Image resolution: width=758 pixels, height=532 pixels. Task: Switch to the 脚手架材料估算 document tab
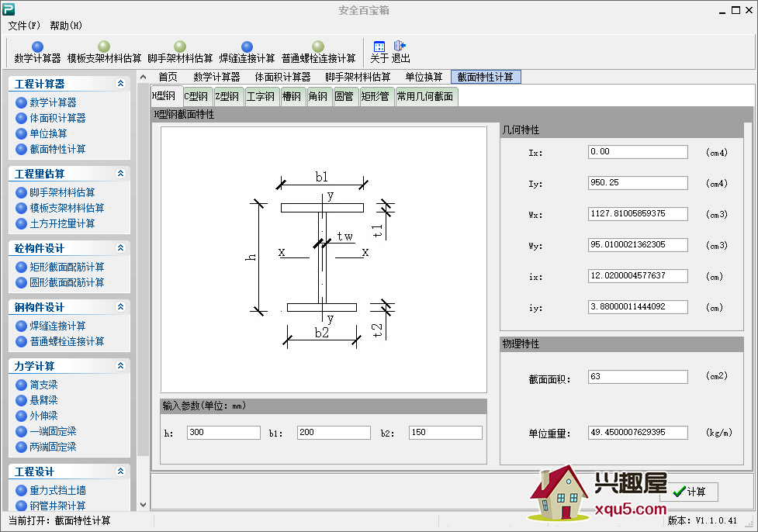pos(358,77)
